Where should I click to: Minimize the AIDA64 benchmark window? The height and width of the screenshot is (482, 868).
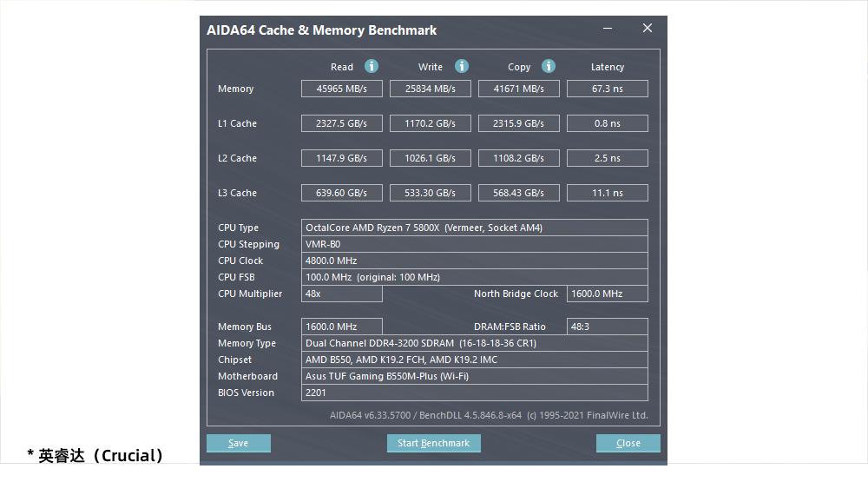click(608, 29)
